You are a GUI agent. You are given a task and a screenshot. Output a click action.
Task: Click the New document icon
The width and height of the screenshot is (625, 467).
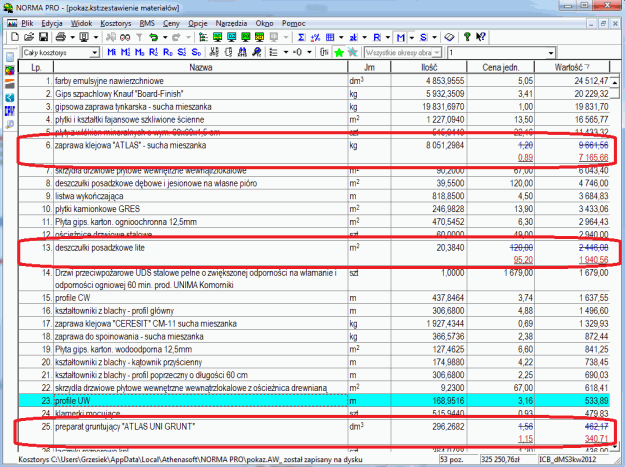pos(14,36)
